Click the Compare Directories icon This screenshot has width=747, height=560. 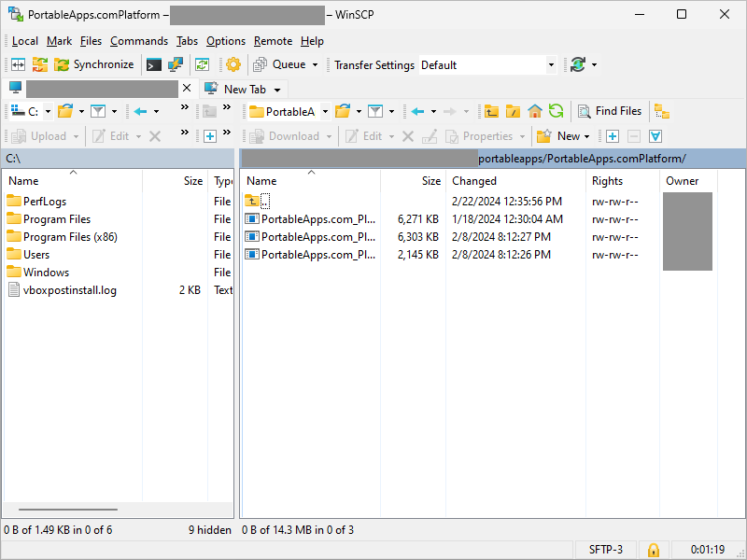(x=18, y=64)
